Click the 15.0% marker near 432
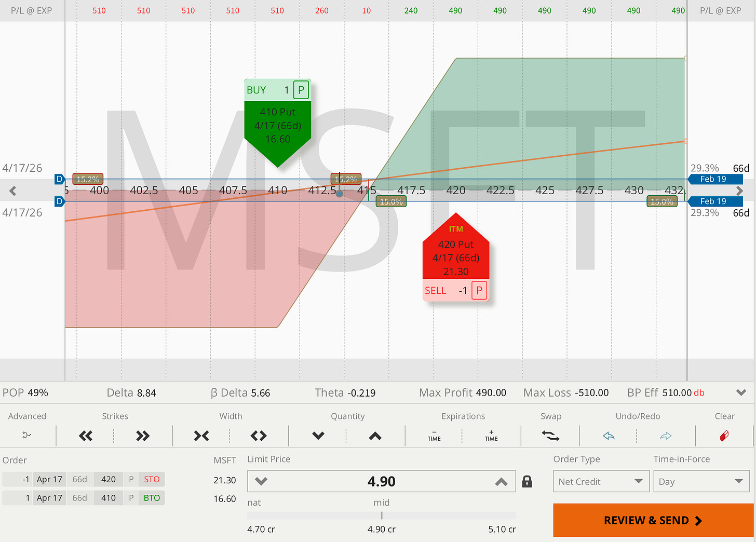 [662, 201]
